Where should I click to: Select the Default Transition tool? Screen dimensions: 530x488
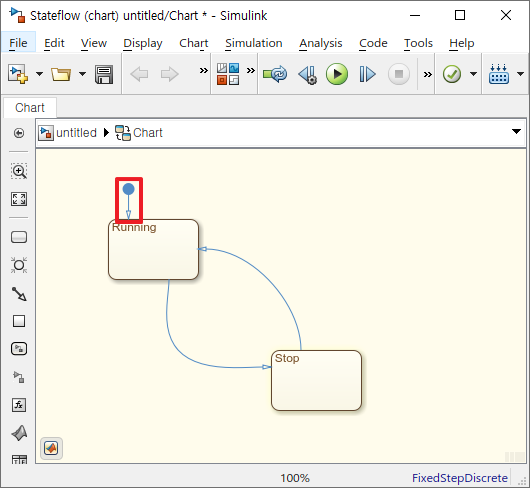tap(19, 294)
